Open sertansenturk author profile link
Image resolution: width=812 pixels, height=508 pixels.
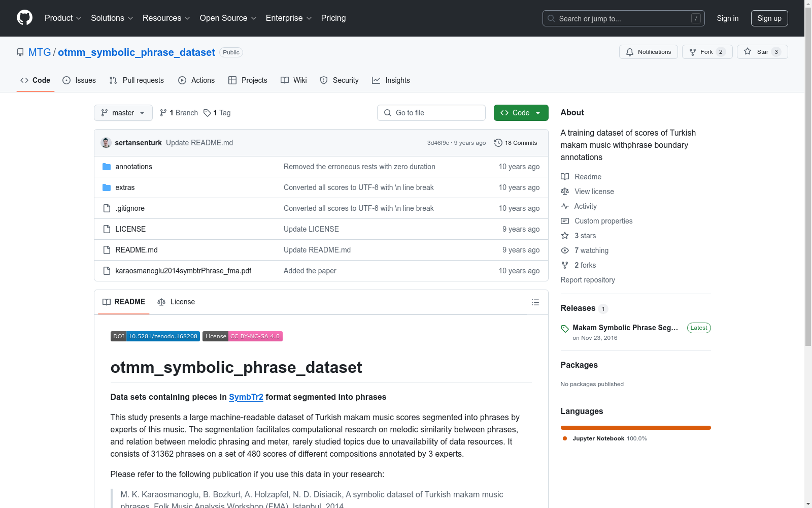(x=139, y=143)
